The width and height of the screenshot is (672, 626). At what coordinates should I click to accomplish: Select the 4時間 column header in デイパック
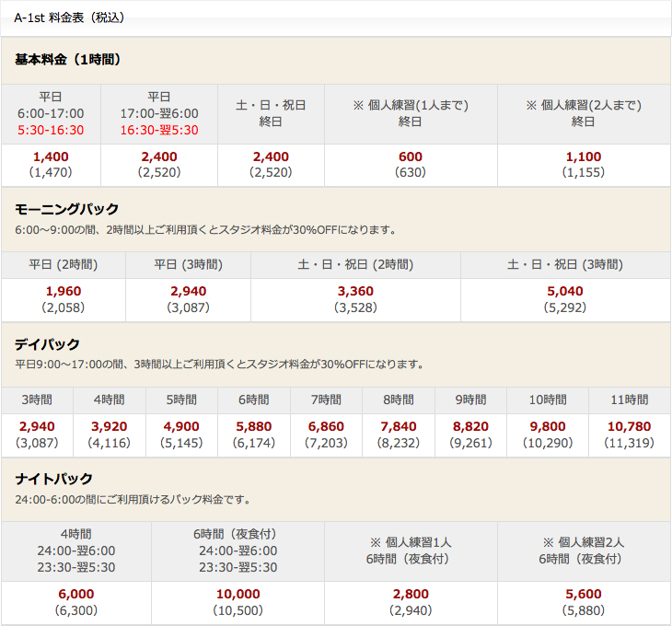coord(110,400)
